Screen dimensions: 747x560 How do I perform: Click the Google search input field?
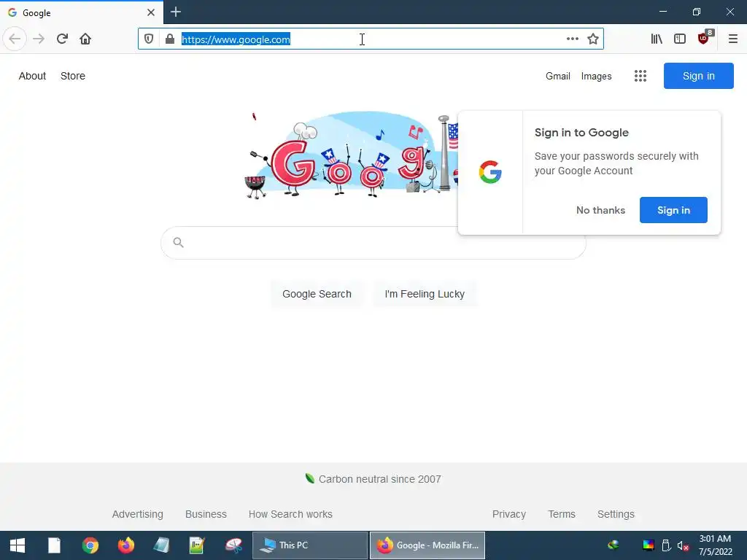(373, 243)
